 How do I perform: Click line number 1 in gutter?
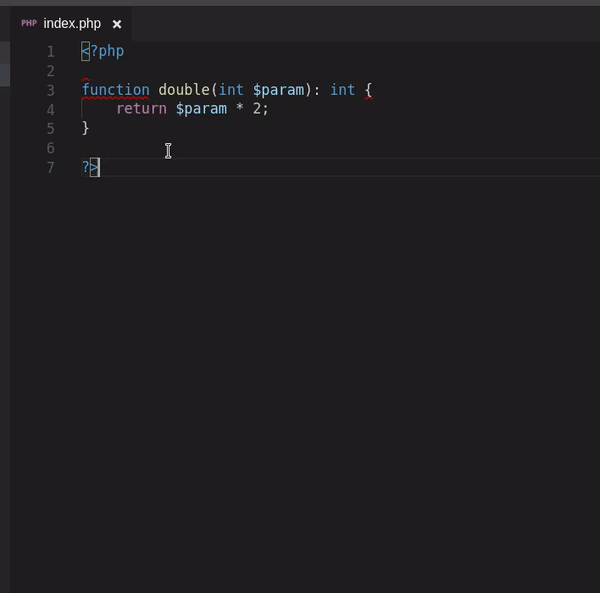tap(51, 52)
